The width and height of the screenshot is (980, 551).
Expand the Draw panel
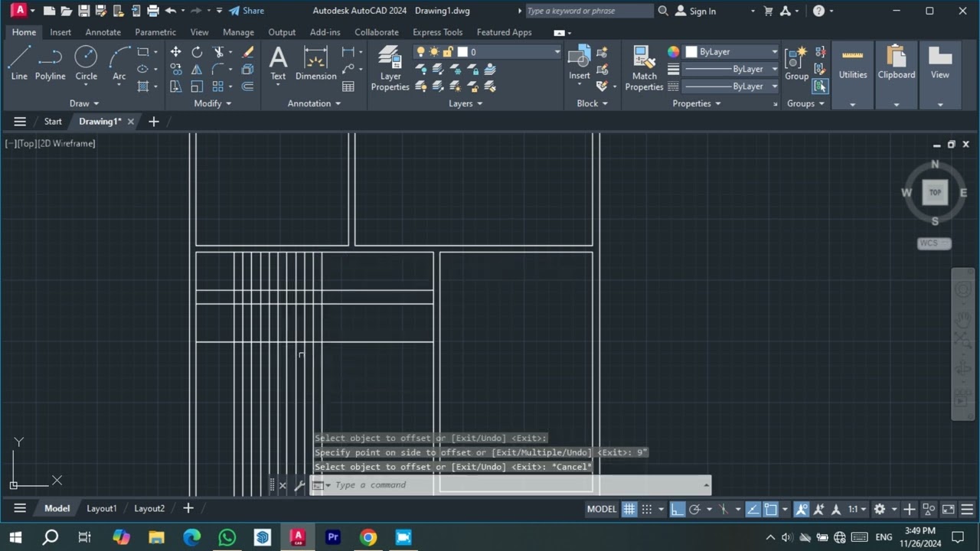coord(84,103)
